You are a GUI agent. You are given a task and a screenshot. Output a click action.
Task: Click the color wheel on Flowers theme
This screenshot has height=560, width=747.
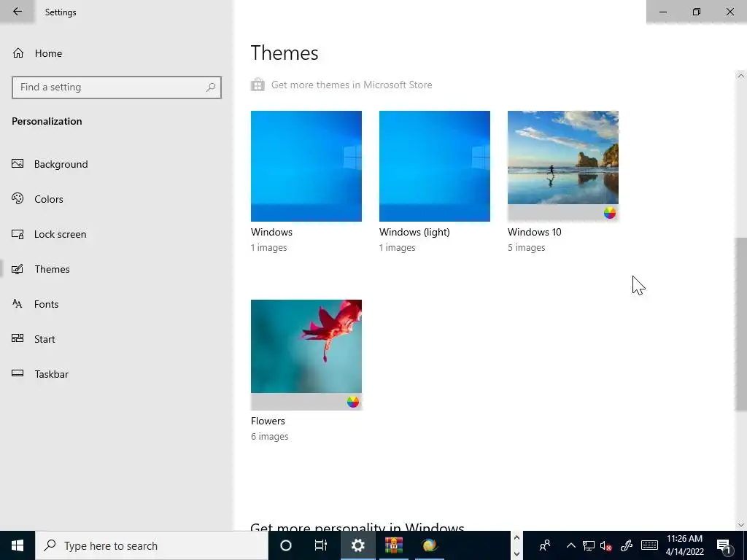[x=353, y=402]
